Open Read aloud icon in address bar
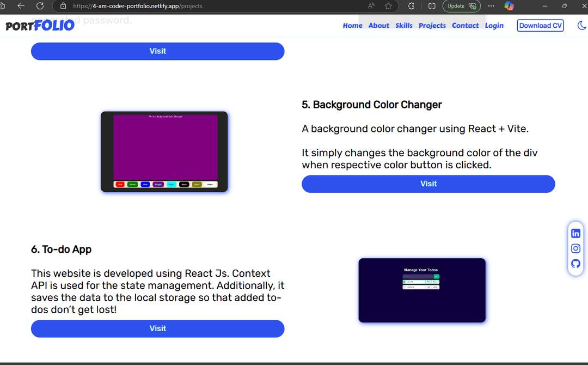Viewport: 588px width, 365px height. coord(371,6)
